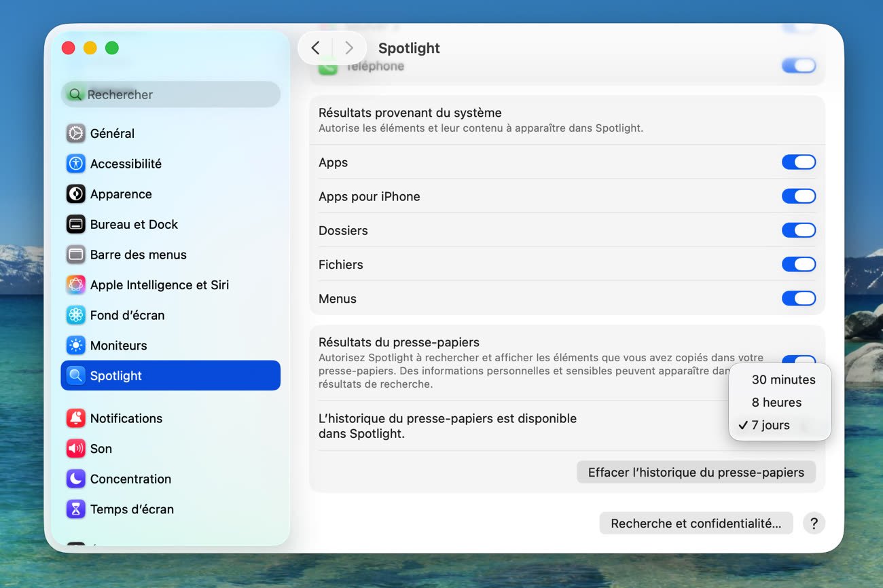Viewport: 883px width, 588px height.
Task: Disable the Apps results toggle
Action: tap(798, 162)
